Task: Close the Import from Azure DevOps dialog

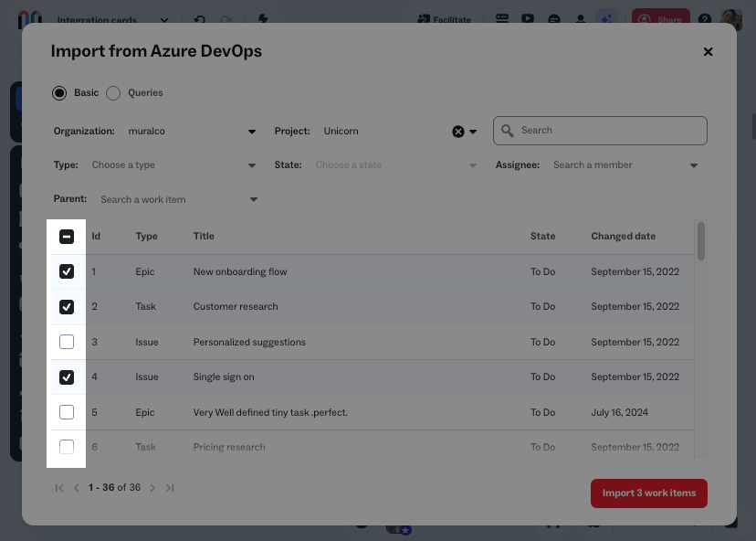Action: point(708,52)
